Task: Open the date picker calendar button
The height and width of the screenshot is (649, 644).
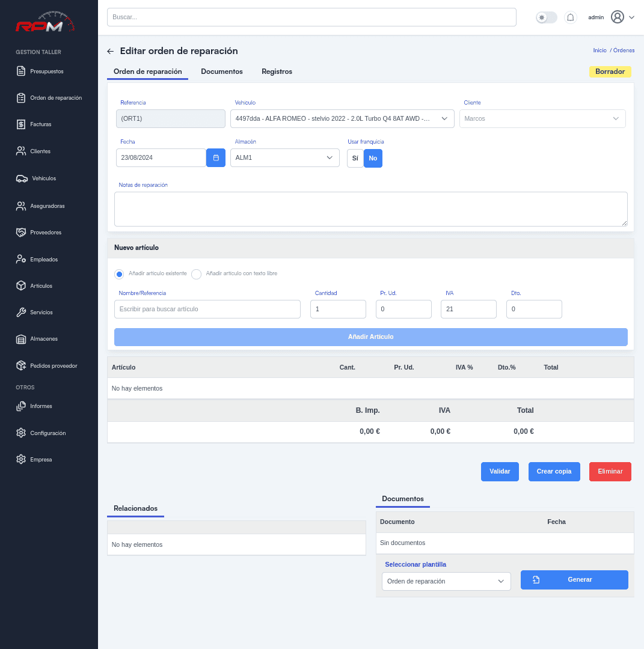Action: point(216,157)
